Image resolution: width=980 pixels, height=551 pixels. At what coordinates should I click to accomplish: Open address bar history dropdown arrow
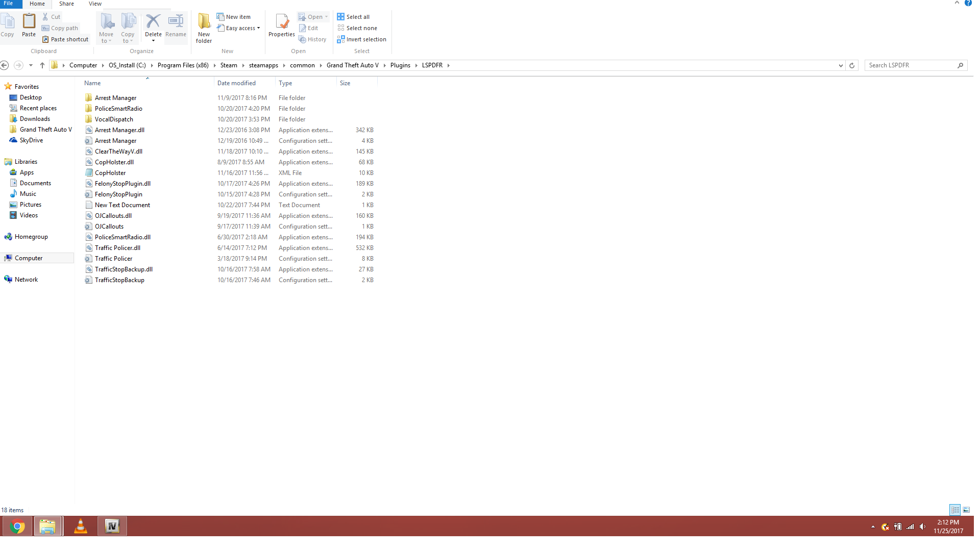840,65
